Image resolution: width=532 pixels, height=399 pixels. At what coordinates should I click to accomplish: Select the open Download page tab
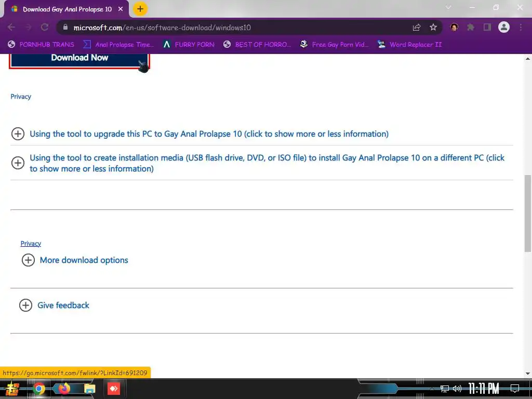67,9
